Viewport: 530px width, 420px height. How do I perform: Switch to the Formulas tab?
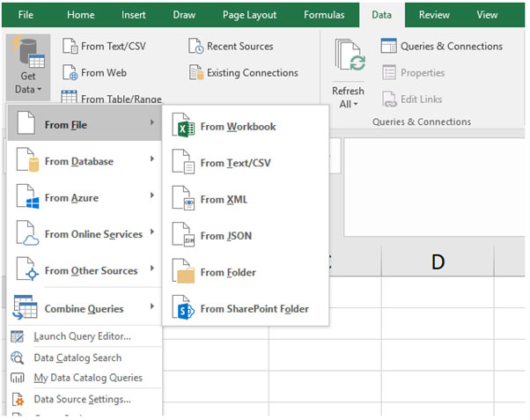pos(324,15)
